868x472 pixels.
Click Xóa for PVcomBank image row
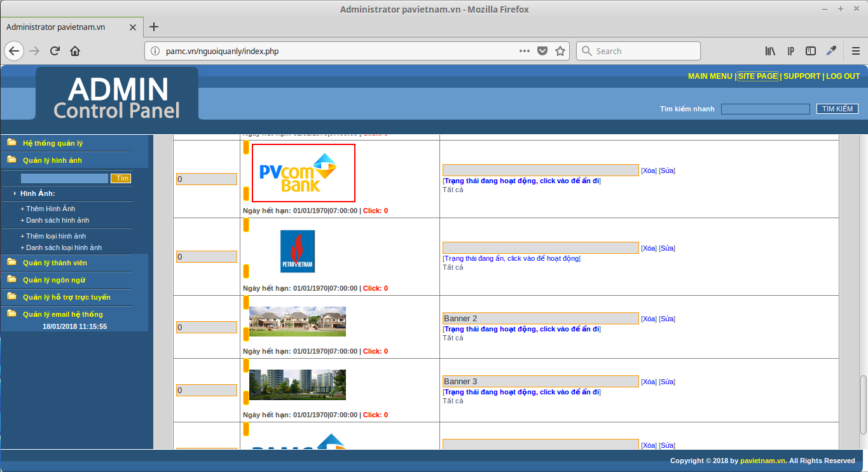tap(649, 170)
